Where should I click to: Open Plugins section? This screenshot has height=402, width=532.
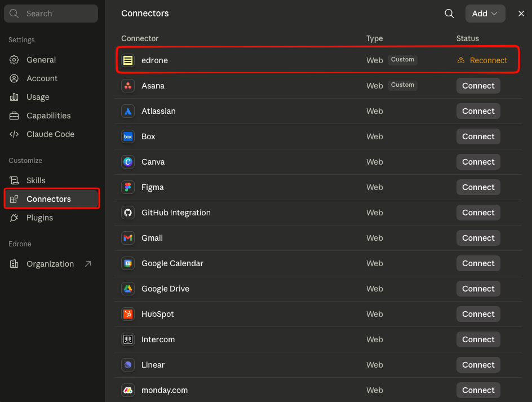[51, 218]
